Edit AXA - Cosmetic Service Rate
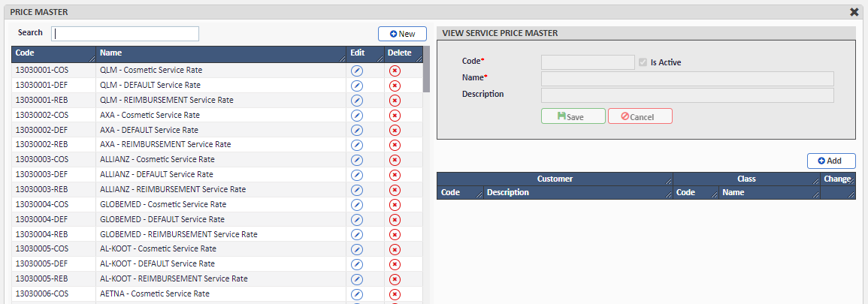This screenshot has height=304, width=868. tap(357, 116)
